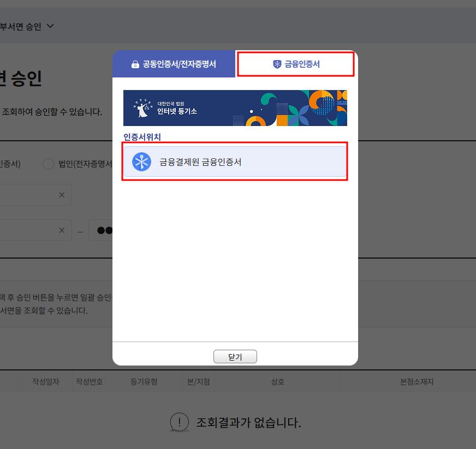Viewport: 476px width, 449px height.
Task: Click the exclamation notice icon beside 조회결과가 없습니다
Action: tap(180, 422)
